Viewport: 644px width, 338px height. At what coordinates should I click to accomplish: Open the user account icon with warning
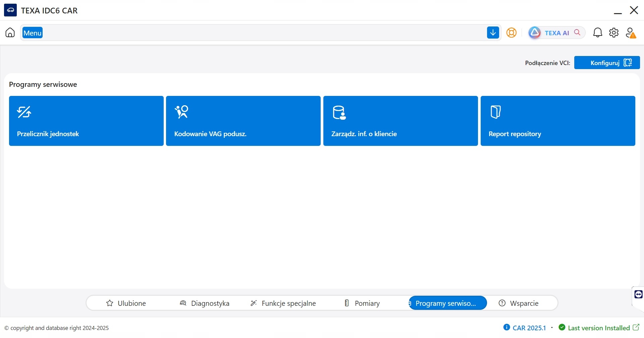pos(631,33)
